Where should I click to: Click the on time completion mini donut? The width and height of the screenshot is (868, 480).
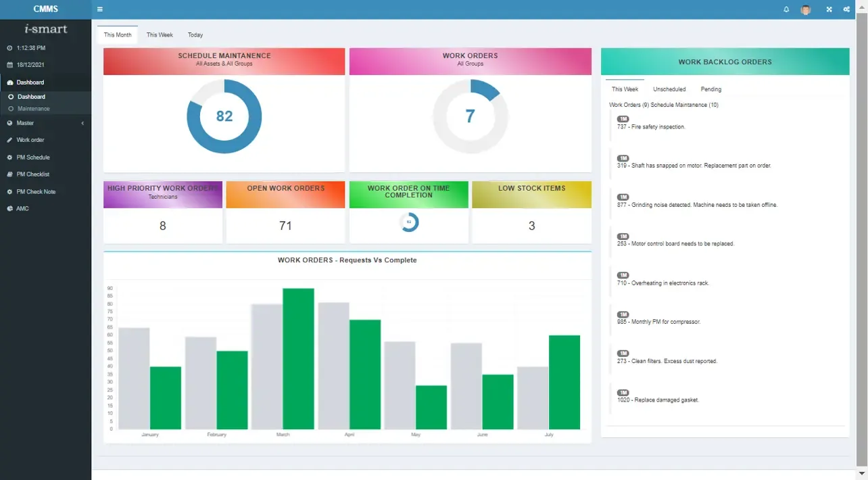pyautogui.click(x=409, y=222)
